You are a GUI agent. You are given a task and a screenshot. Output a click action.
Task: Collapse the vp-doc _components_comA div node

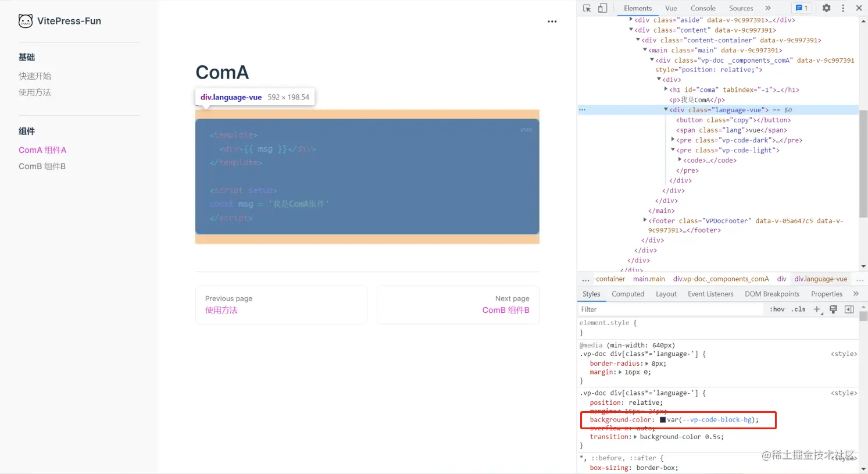coord(652,60)
